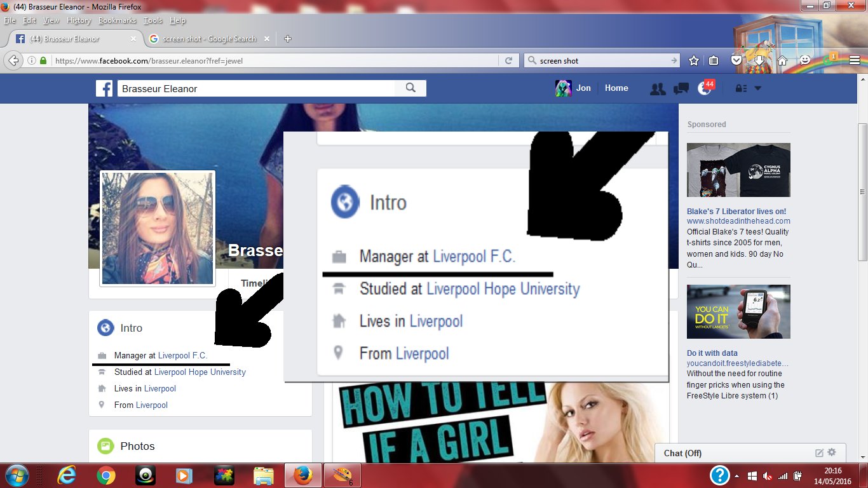The height and width of the screenshot is (488, 868).
Task: Expand the account settings dropdown arrow
Action: click(757, 88)
